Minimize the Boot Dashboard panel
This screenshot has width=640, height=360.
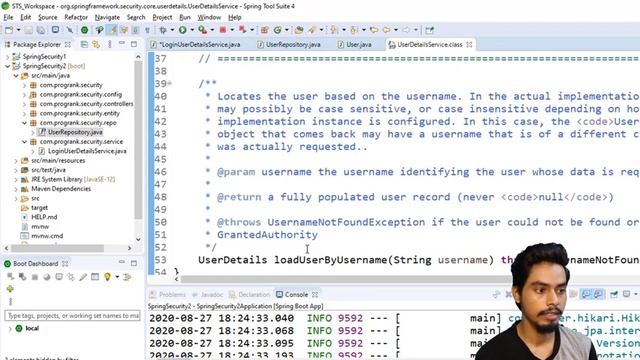pyautogui.click(x=122, y=263)
